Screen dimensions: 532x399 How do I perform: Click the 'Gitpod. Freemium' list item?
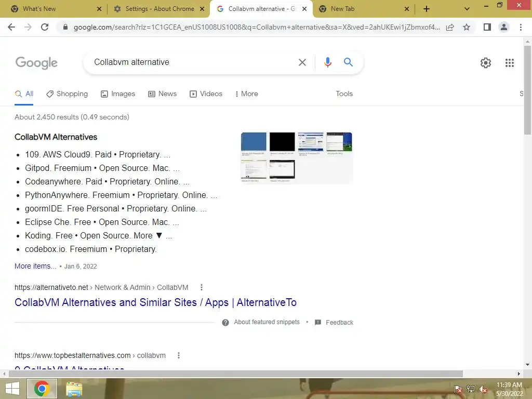pyautogui.click(x=102, y=168)
